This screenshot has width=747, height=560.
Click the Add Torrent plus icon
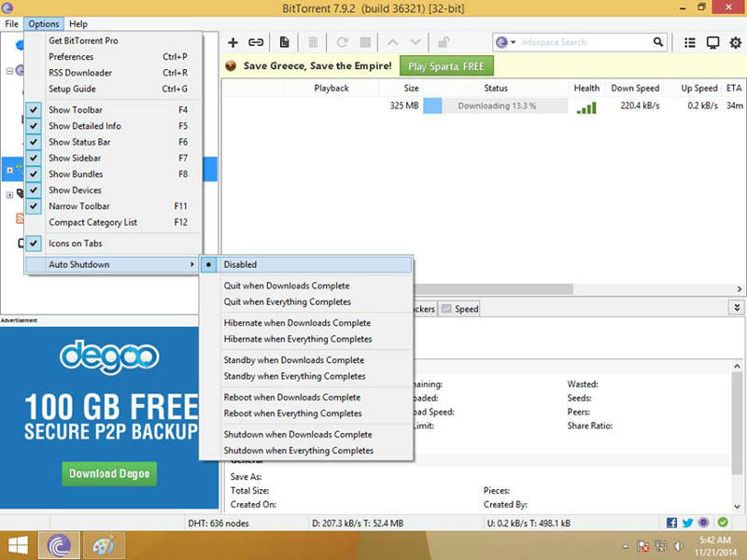pos(233,42)
